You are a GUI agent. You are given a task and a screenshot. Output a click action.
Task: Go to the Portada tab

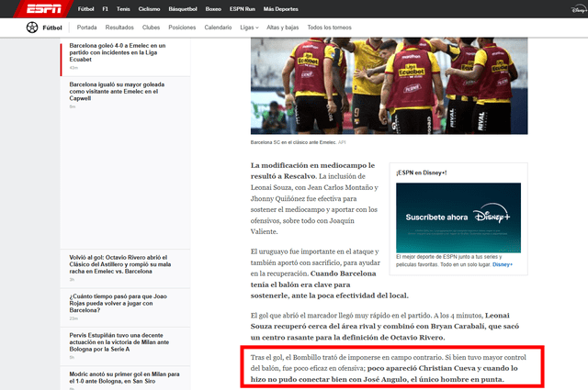86,28
